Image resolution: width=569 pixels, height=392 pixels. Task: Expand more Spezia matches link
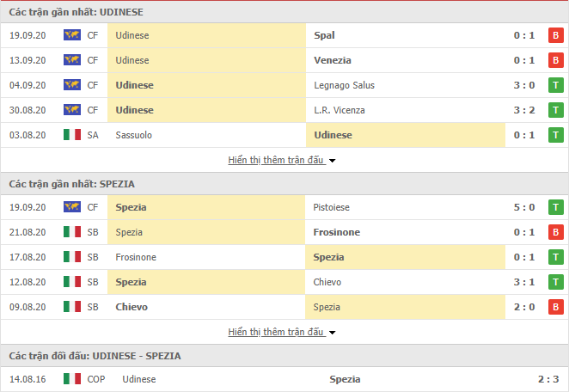pyautogui.click(x=276, y=332)
